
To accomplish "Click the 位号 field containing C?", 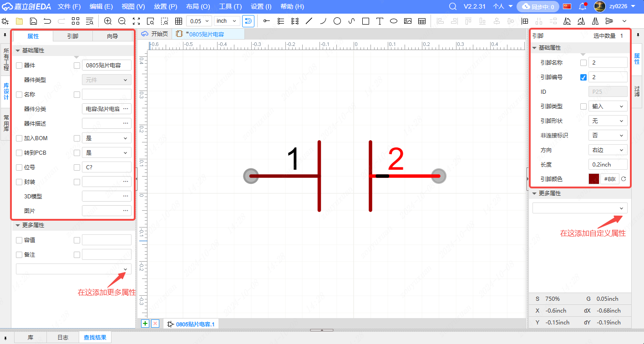I will point(106,167).
